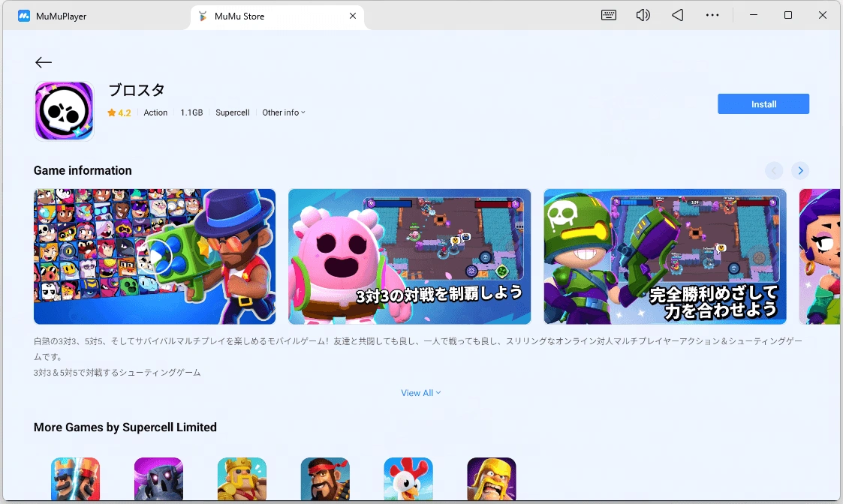Click the Action genre label

pos(155,112)
